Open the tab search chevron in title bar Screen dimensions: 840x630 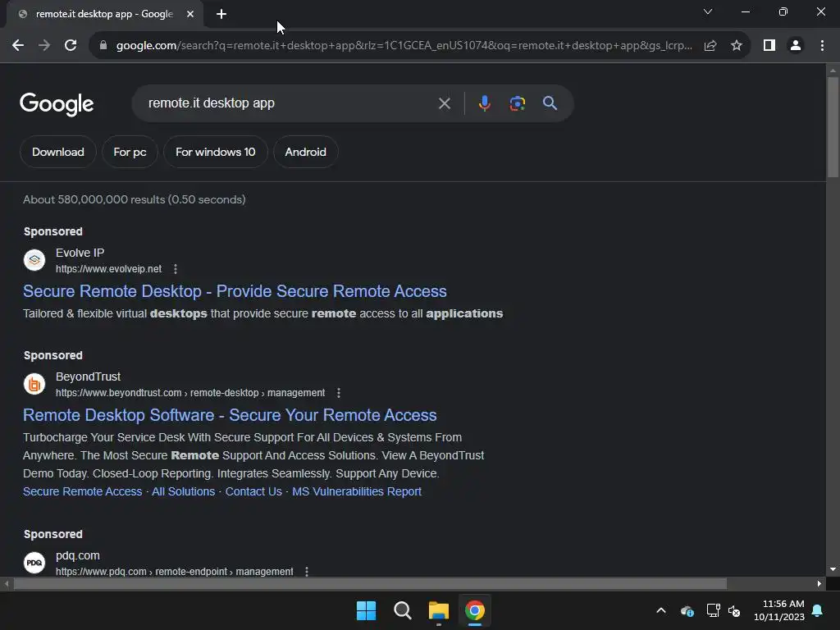708,11
